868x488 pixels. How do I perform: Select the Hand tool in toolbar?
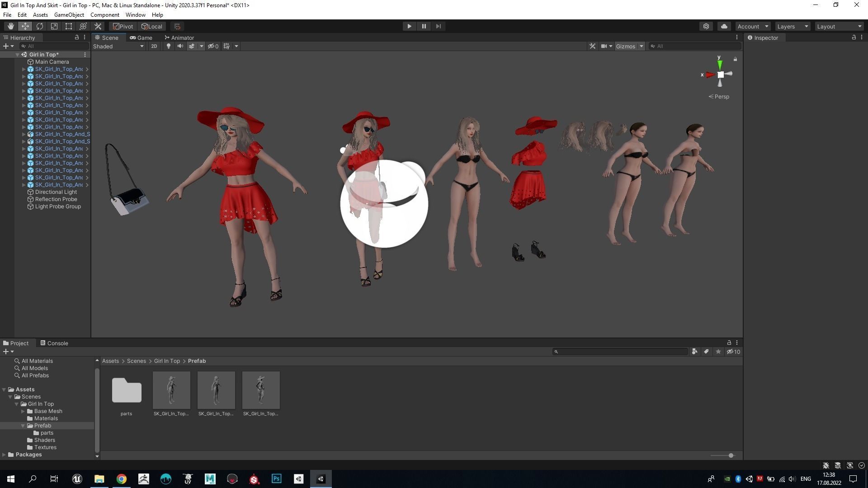click(x=10, y=26)
